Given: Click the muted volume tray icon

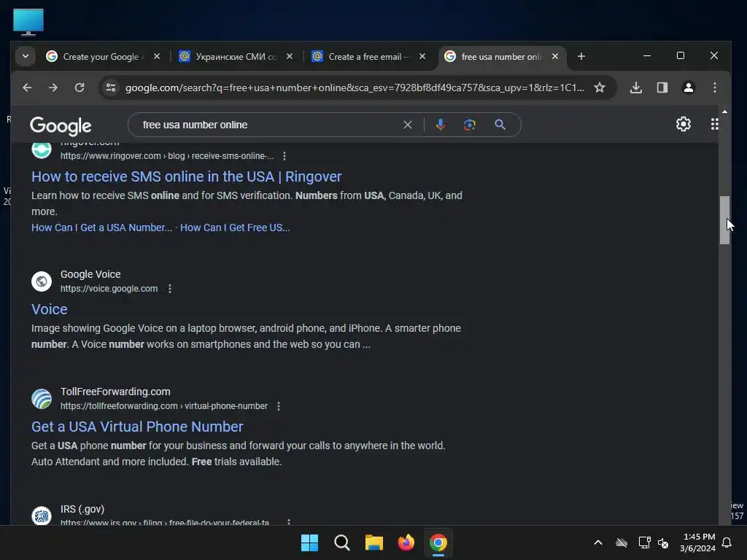Looking at the screenshot, I should click(x=662, y=542).
